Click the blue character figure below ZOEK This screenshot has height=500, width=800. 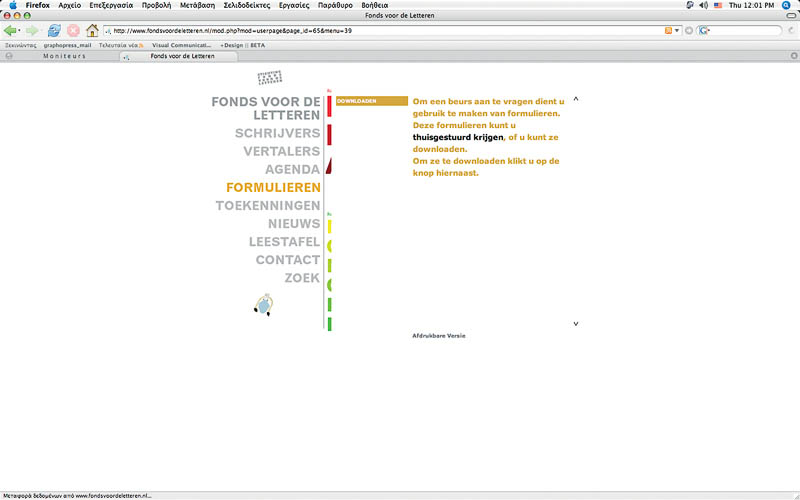[264, 305]
